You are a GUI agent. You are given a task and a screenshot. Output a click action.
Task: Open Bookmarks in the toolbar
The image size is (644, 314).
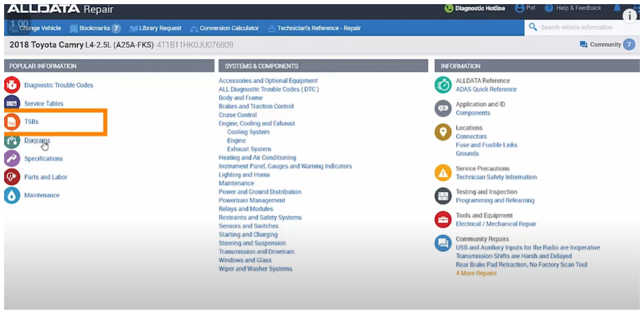click(90, 28)
